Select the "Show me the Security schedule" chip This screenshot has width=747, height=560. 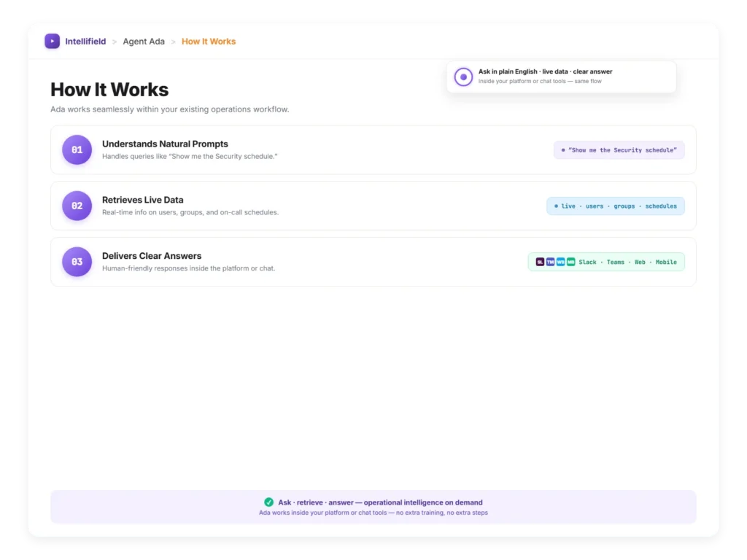[x=619, y=150]
